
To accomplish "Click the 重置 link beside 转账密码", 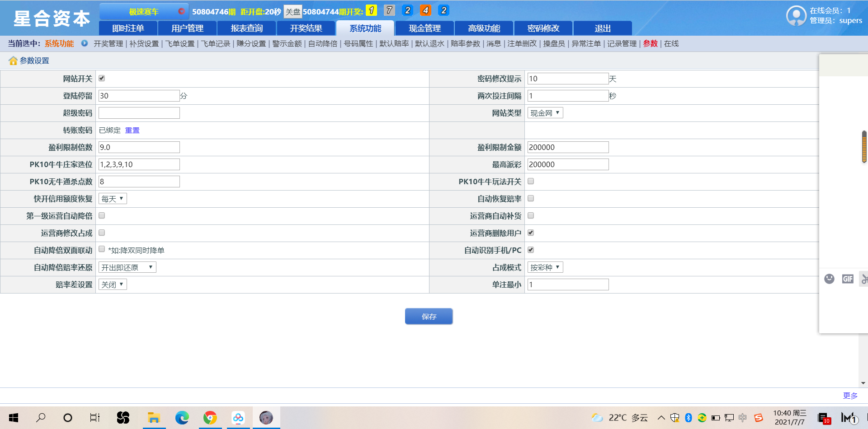I will click(132, 130).
